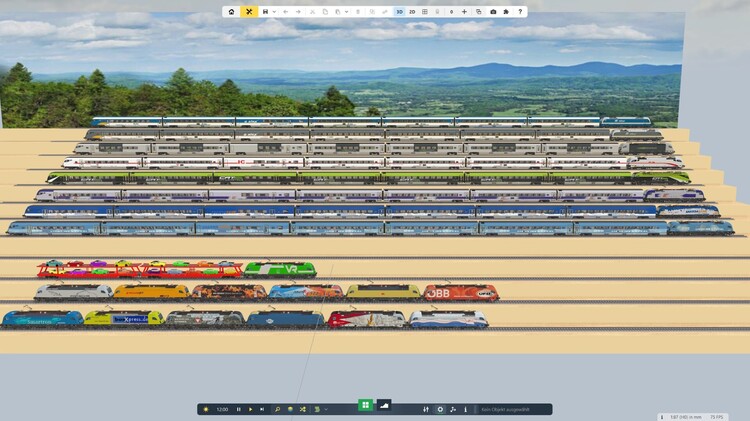The height and width of the screenshot is (421, 750).
Task: Paste with the clipboard icon
Action: click(x=338, y=11)
